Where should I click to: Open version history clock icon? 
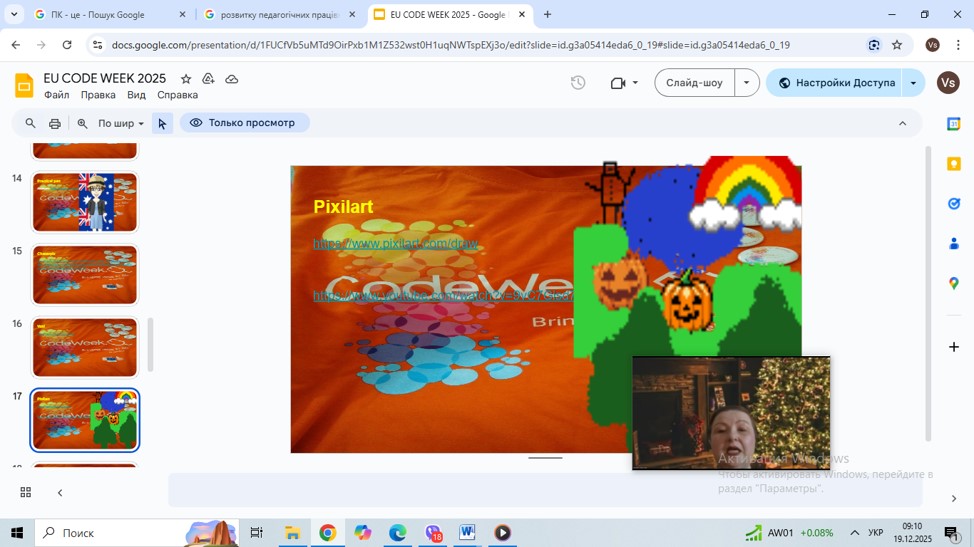pos(578,83)
